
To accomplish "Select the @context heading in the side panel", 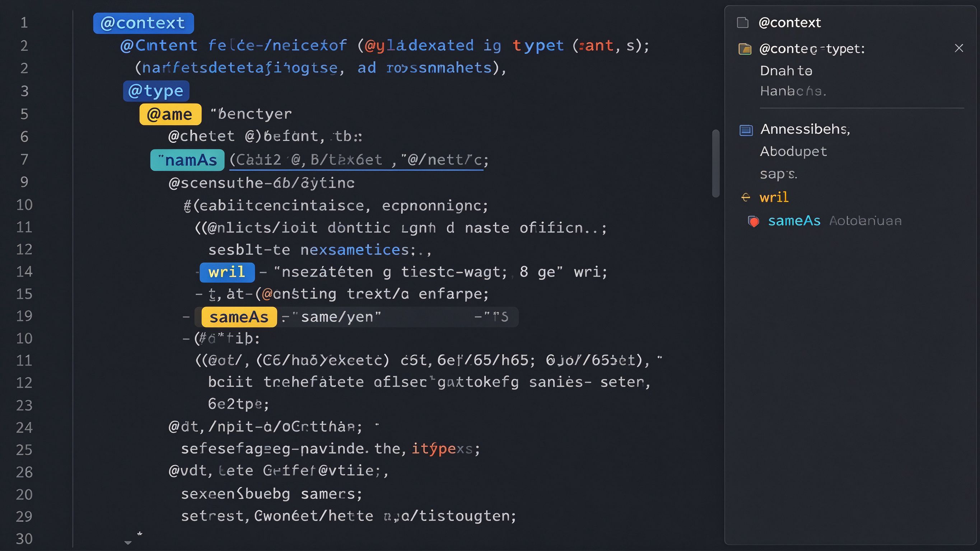I will tap(789, 23).
